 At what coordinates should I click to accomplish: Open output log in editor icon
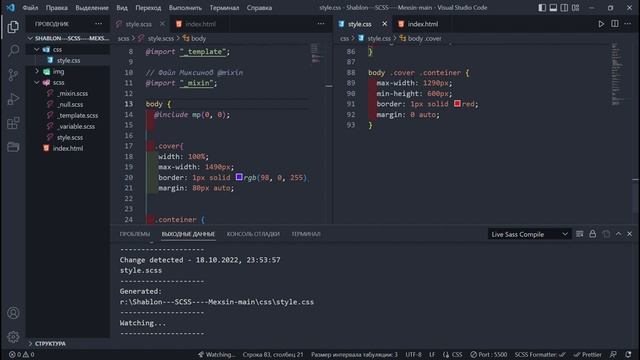(606, 234)
